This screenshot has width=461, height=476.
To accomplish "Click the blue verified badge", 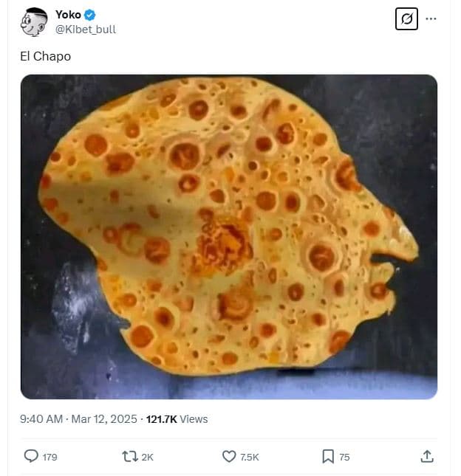I will (x=90, y=15).
